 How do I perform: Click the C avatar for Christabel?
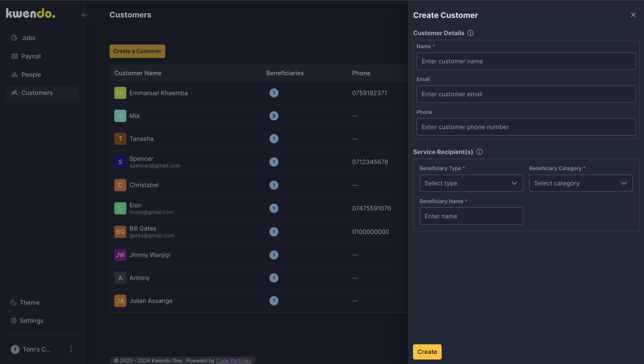[120, 185]
